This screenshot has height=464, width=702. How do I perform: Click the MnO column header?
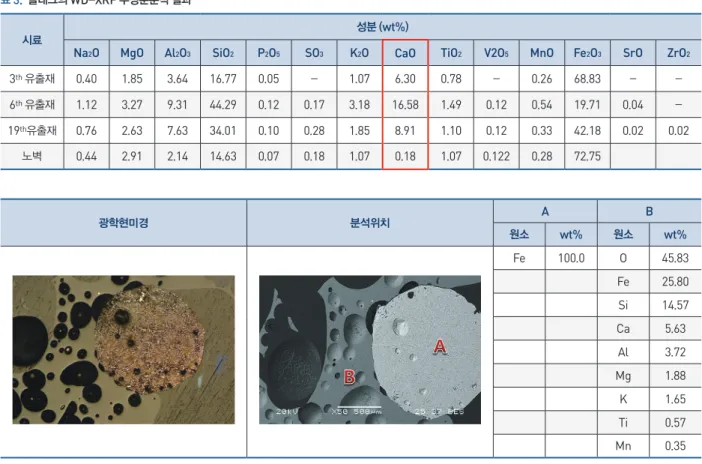click(x=542, y=53)
